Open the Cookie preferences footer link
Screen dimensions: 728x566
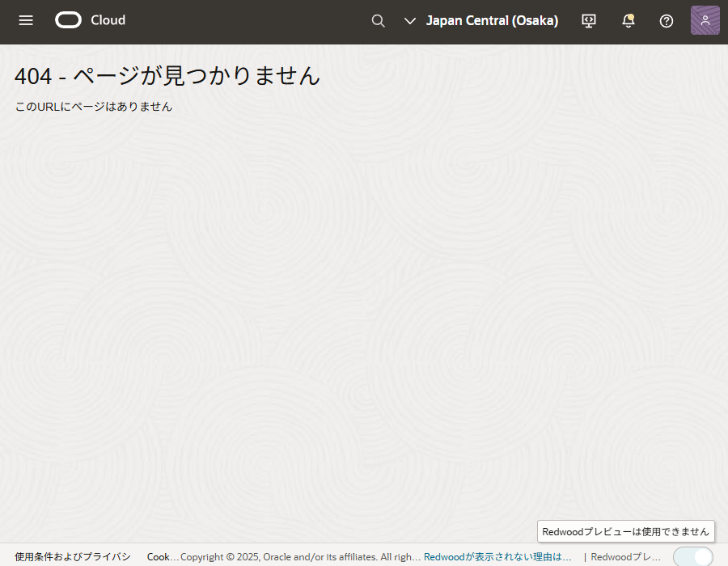point(163,557)
